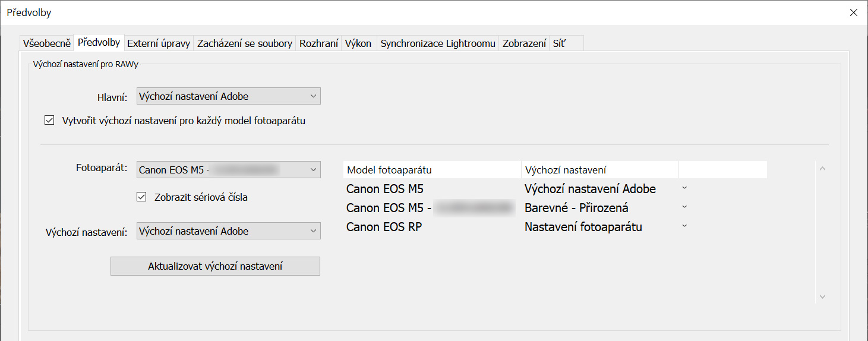
Task: Click the scroll down arrow of camera list
Action: click(x=822, y=296)
